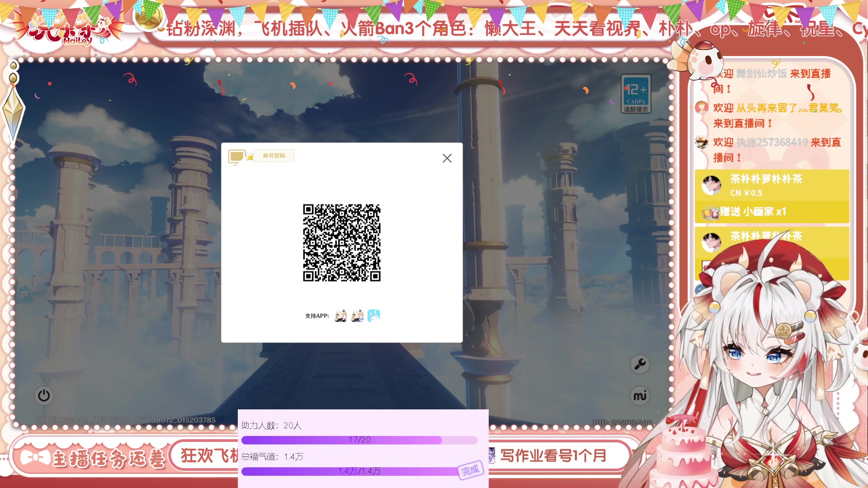Viewport: 868px width, 488px height.
Task: Click the UID number text
Action: [x=623, y=423]
